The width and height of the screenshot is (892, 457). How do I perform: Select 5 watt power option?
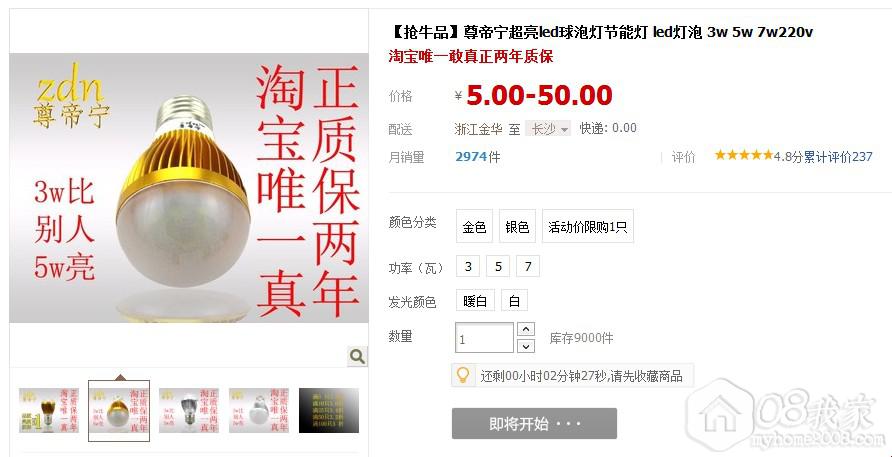coord(498,266)
